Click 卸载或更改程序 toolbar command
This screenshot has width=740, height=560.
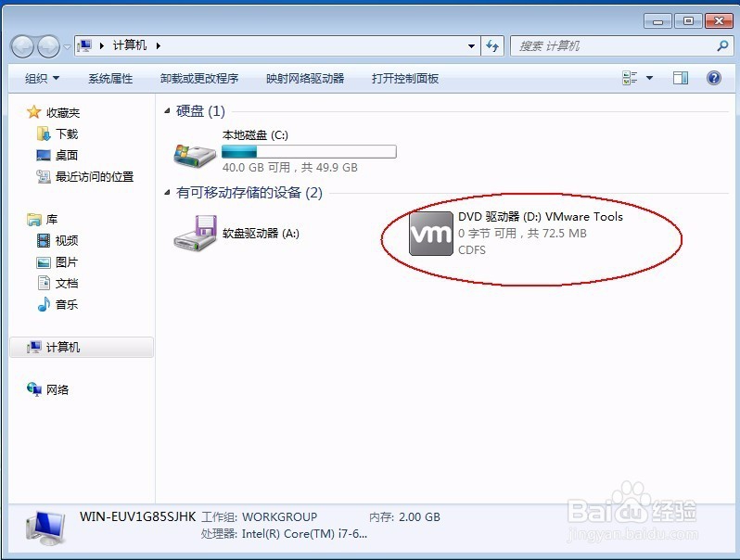[199, 78]
